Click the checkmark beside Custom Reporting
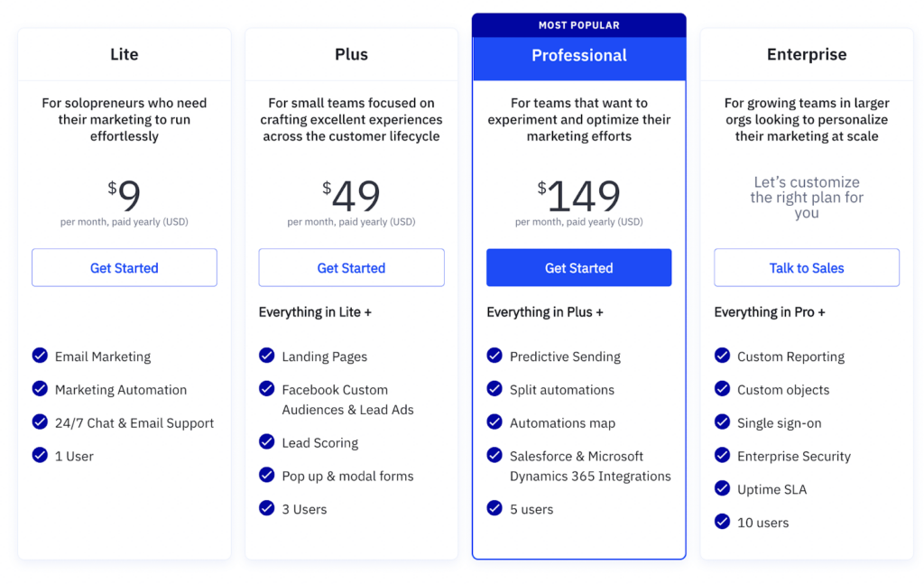This screenshot has height=584, width=924. [722, 356]
